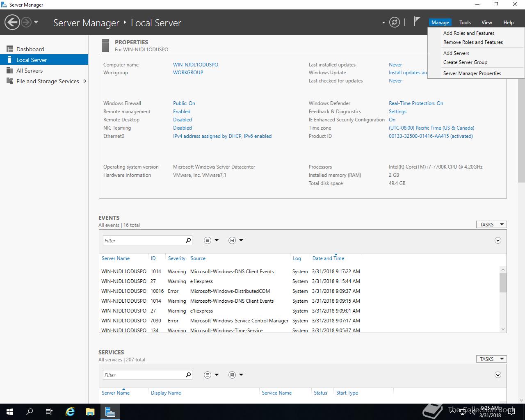Click the File and Storage Services icon

point(10,81)
